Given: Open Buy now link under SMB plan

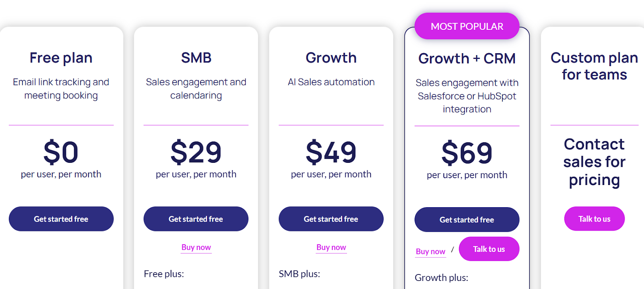Looking at the screenshot, I should pyautogui.click(x=196, y=247).
